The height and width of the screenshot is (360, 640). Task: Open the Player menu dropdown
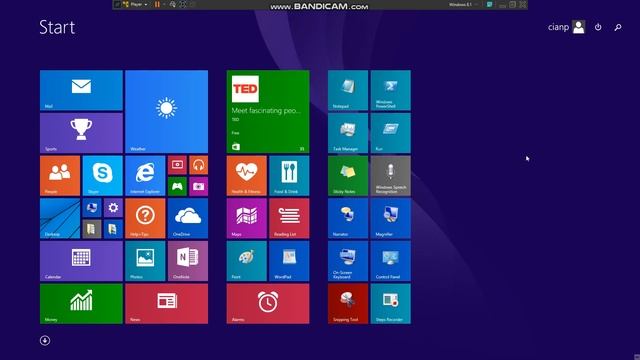[x=136, y=4]
